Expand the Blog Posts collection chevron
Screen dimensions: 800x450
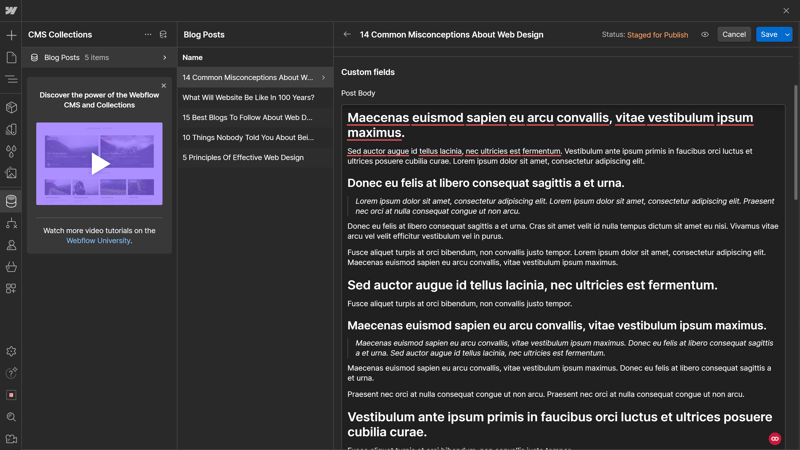pos(165,58)
